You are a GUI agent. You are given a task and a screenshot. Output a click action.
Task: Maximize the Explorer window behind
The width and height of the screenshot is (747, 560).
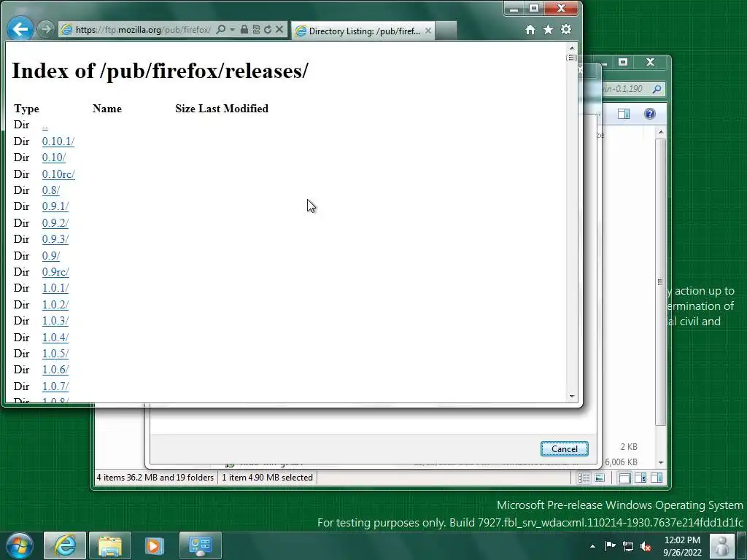pyautogui.click(x=623, y=62)
